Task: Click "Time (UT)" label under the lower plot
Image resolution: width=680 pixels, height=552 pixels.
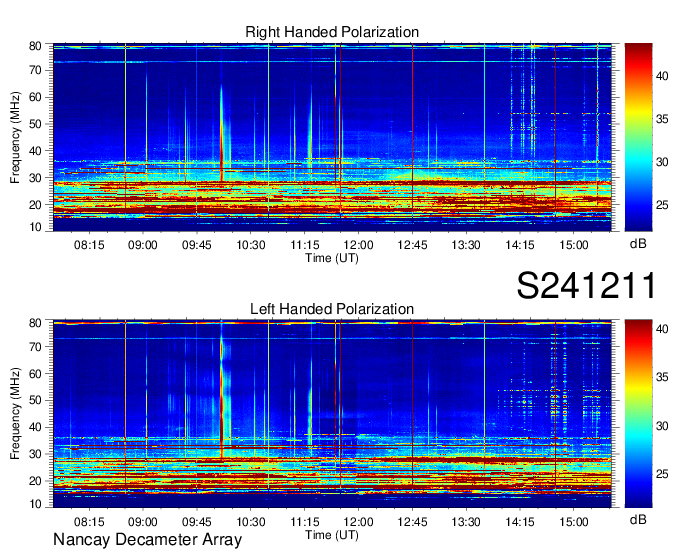Action: 332,535
